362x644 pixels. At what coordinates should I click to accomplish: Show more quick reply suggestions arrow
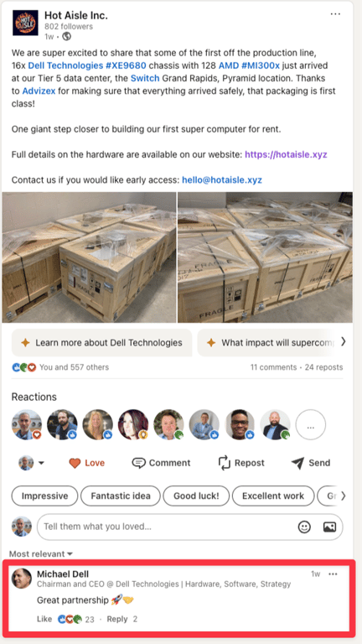tap(343, 496)
